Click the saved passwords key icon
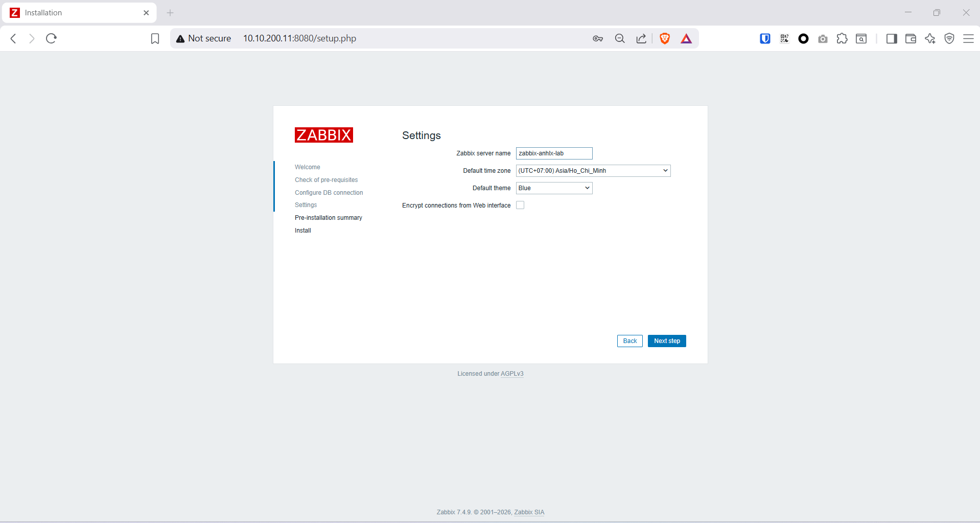The width and height of the screenshot is (980, 523). click(598, 38)
